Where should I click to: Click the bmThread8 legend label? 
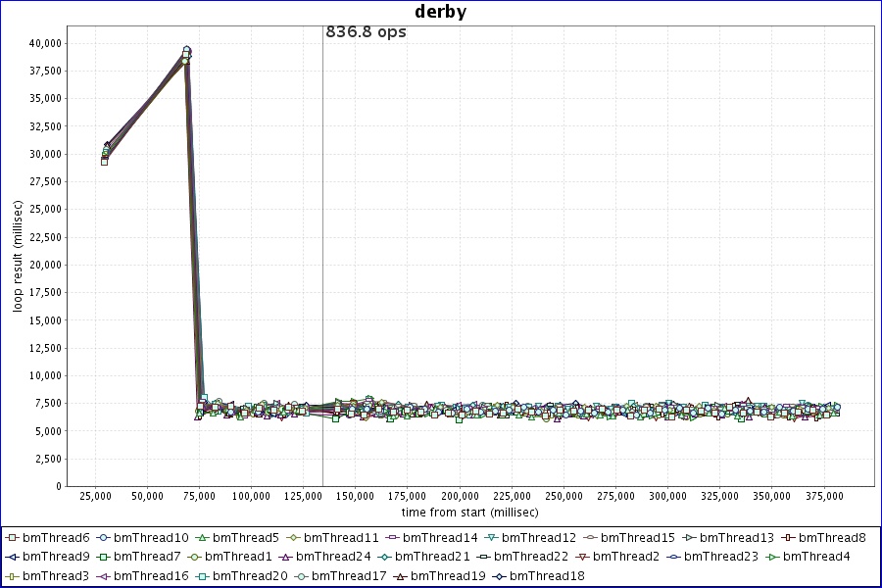coord(832,538)
